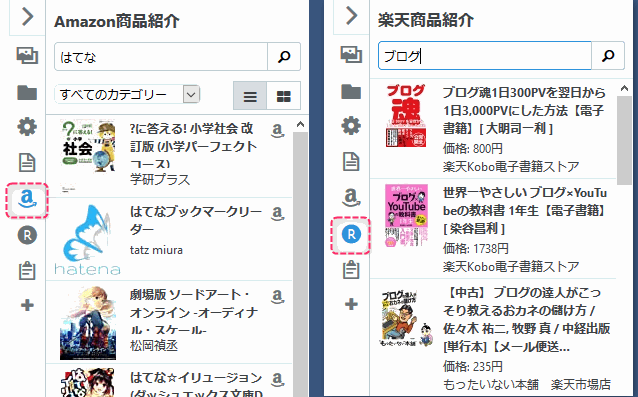
Task: Click 楽天Kobo電子書籍ストア under 1738円 item
Action: point(511,266)
